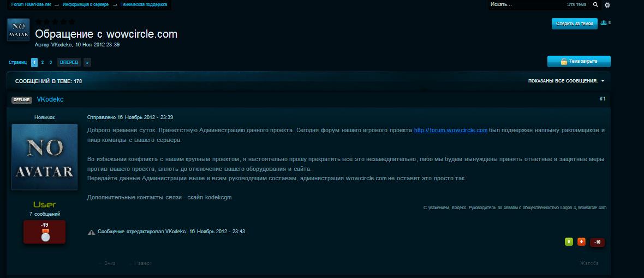Vote up post with green arrow
Screen dimensions: 644x278
569,242
